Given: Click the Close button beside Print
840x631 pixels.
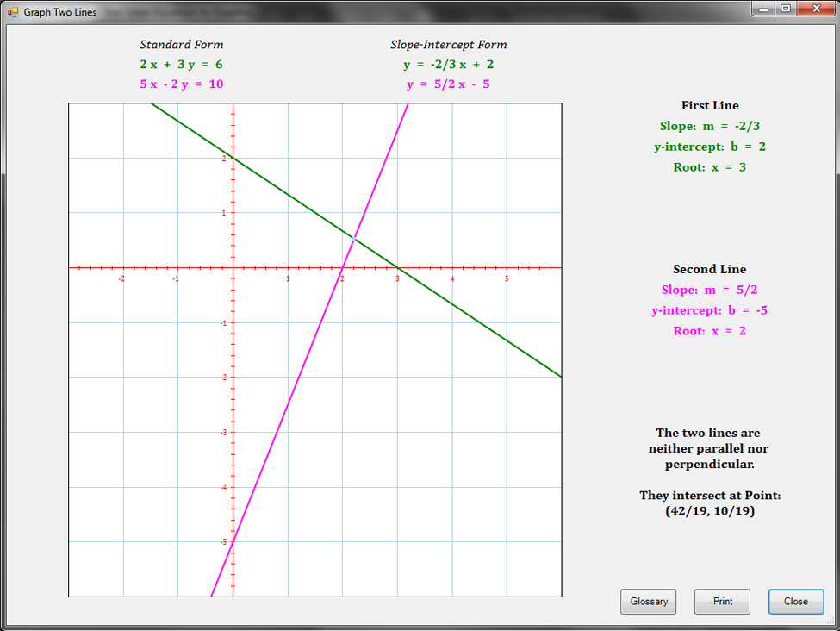Looking at the screenshot, I should [795, 602].
